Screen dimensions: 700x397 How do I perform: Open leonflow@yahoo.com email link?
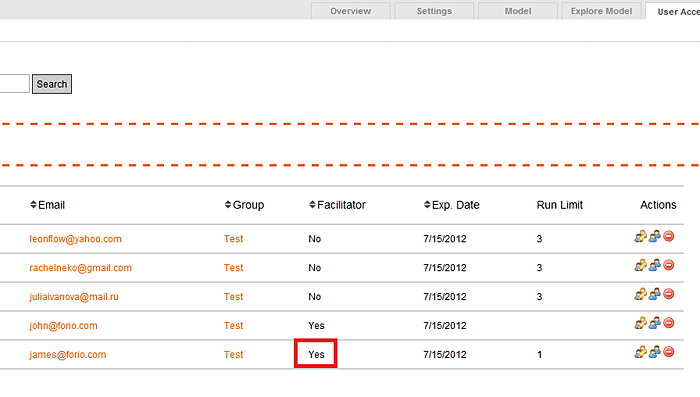tap(75, 239)
